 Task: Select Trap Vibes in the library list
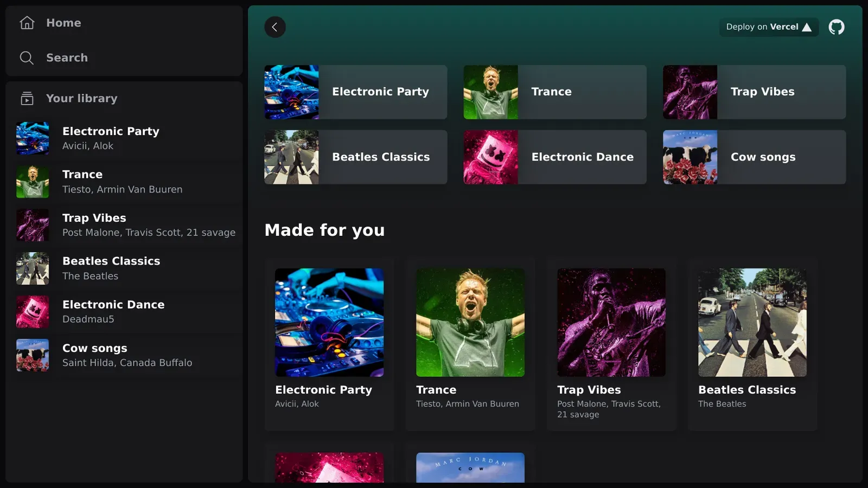[94, 225]
